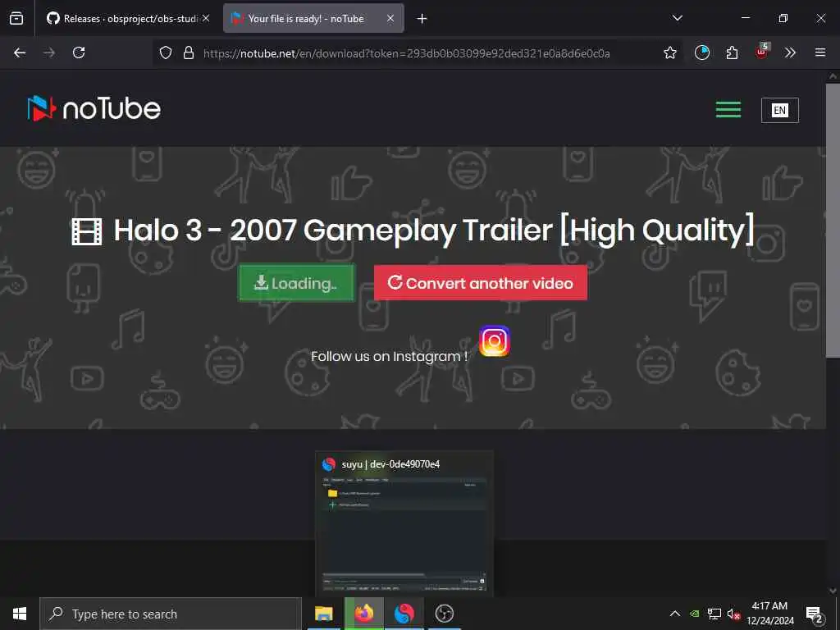Switch to suyu emulator taskbar icon

pyautogui.click(x=404, y=614)
